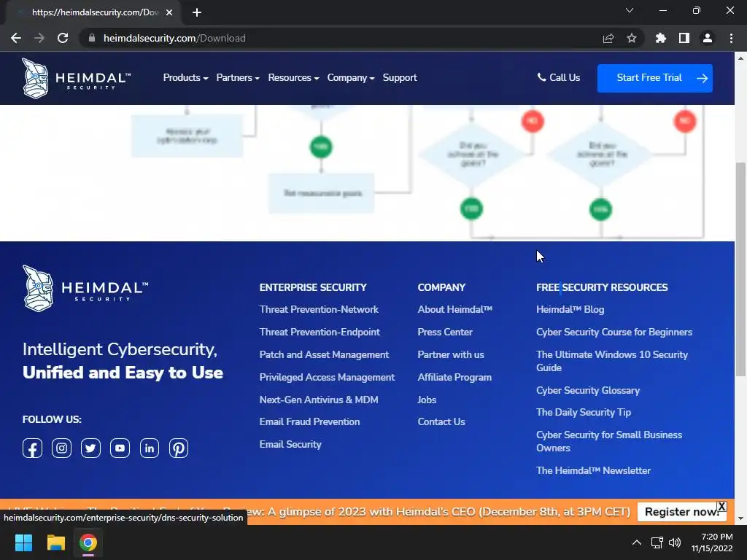The height and width of the screenshot is (560, 747).
Task: Click Register now on banner
Action: click(682, 512)
